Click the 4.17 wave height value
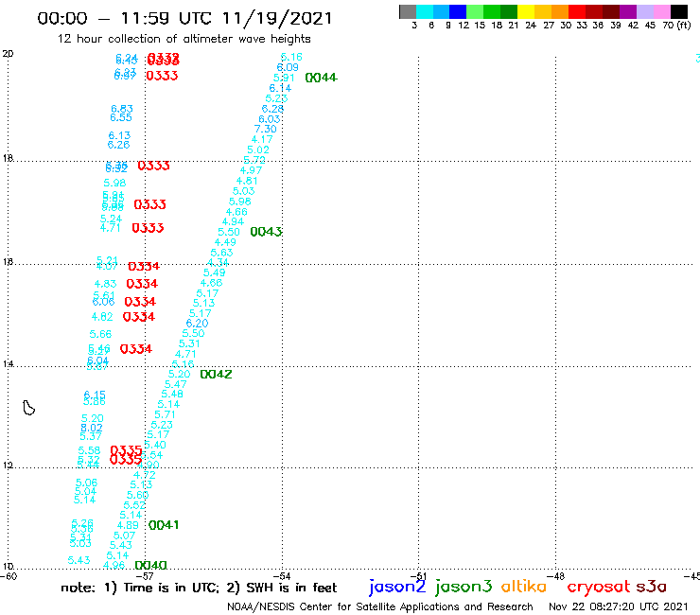Image resolution: width=700 pixels, height=615 pixels. pyautogui.click(x=262, y=139)
